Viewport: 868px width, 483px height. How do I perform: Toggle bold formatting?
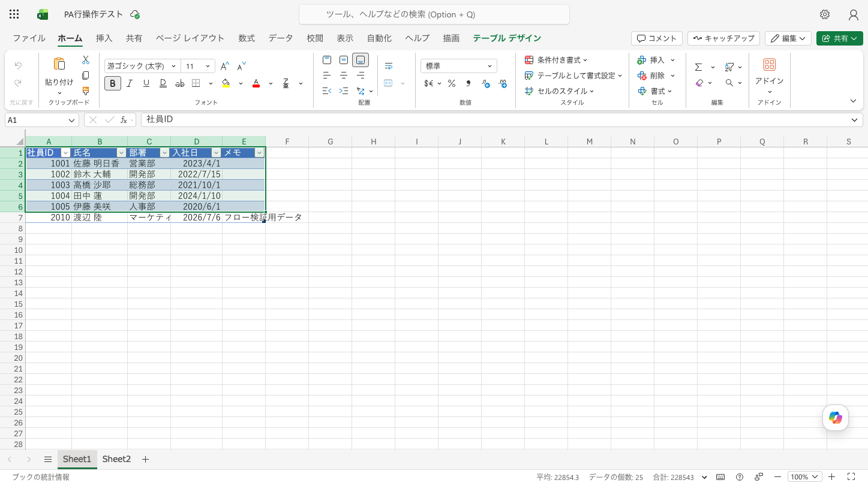tap(113, 83)
